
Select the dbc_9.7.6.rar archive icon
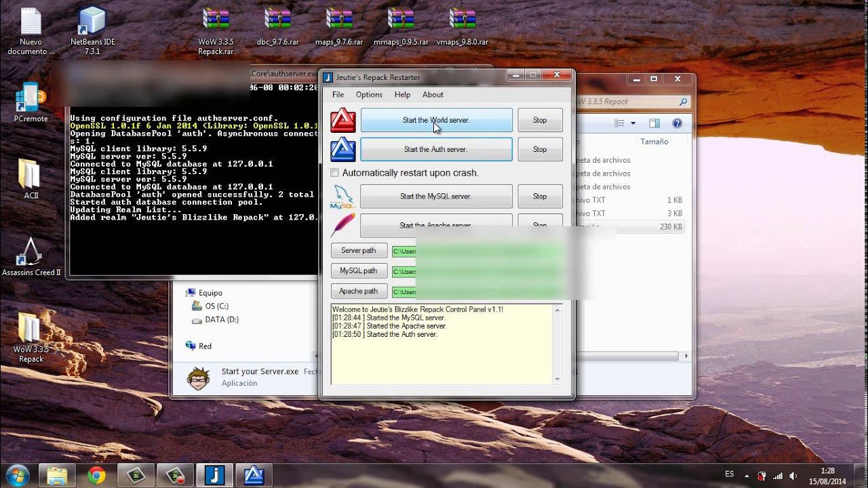coord(278,27)
